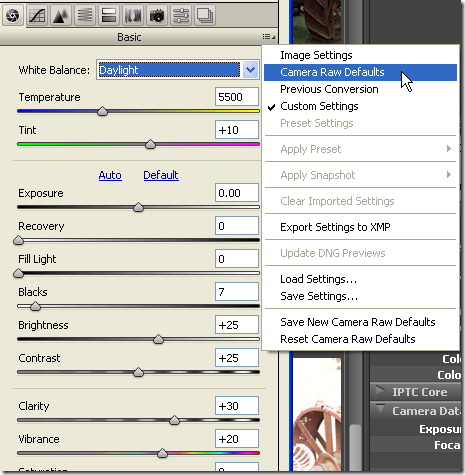The height and width of the screenshot is (475, 465).
Task: Click the Temperature value field
Action: 237,97
